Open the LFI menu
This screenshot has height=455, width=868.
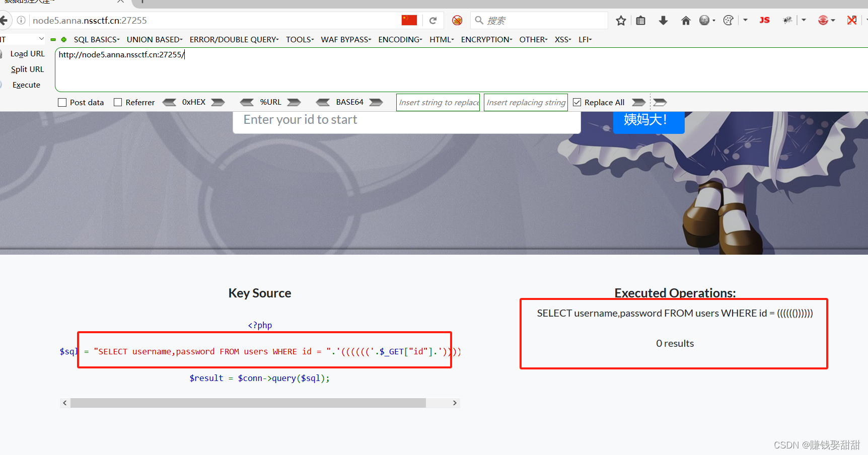click(585, 39)
